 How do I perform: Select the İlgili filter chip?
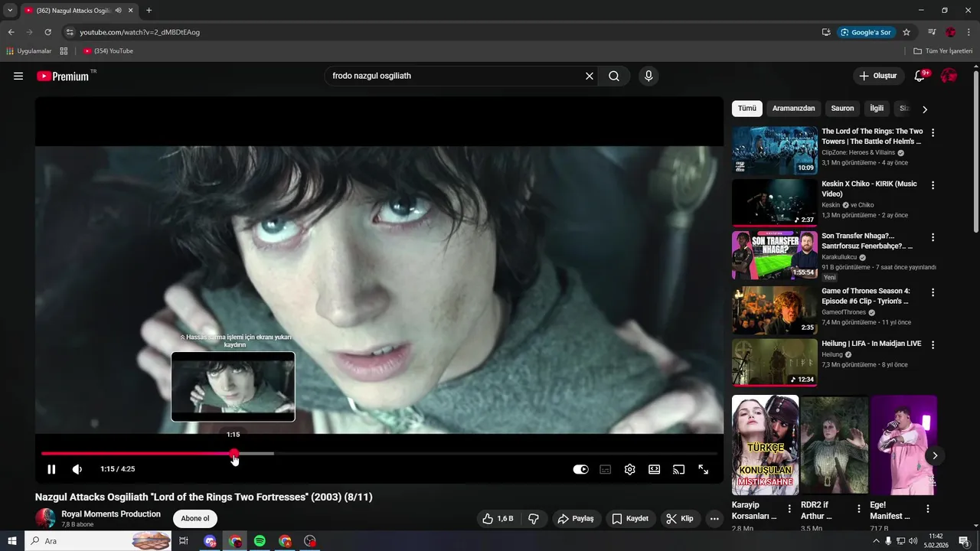coord(877,109)
